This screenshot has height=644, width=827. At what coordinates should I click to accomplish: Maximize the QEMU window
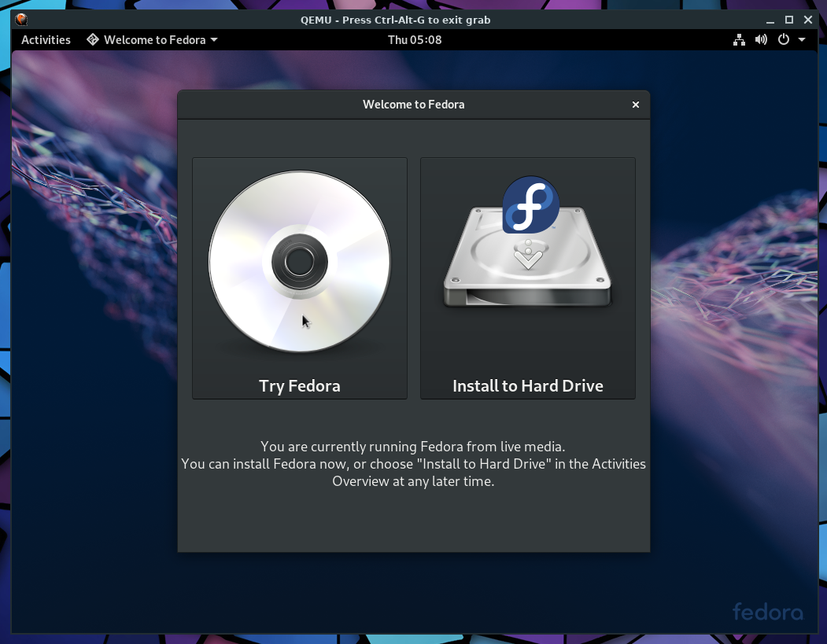pyautogui.click(x=789, y=20)
